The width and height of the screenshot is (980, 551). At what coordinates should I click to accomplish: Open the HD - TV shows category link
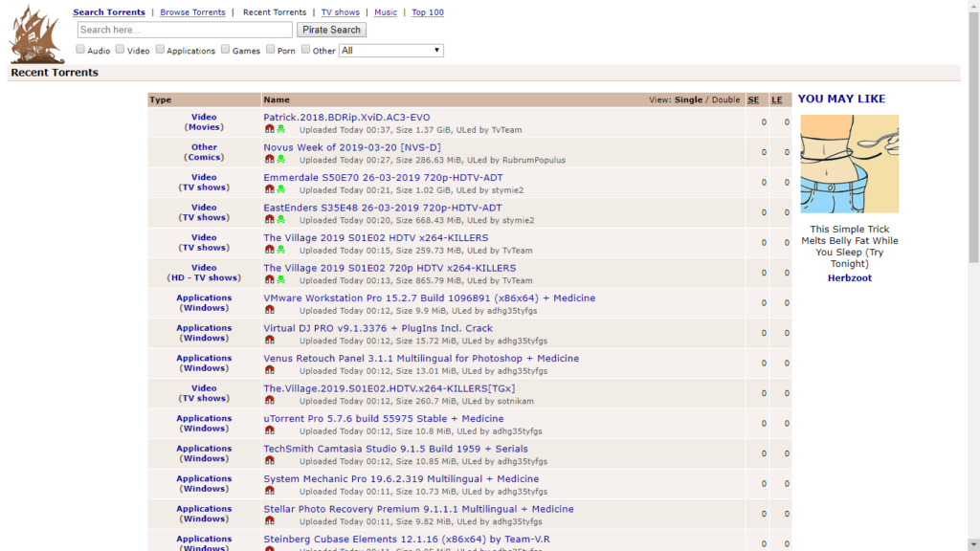(204, 277)
